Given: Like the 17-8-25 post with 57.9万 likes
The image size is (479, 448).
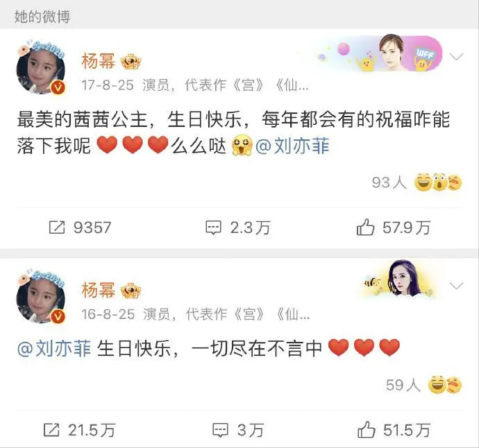Looking at the screenshot, I should (365, 227).
